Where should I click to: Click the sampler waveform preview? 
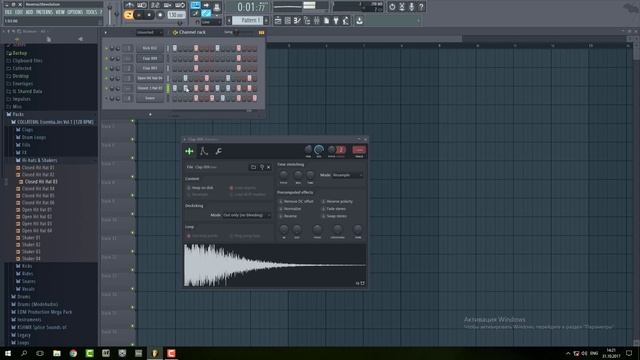[275, 265]
